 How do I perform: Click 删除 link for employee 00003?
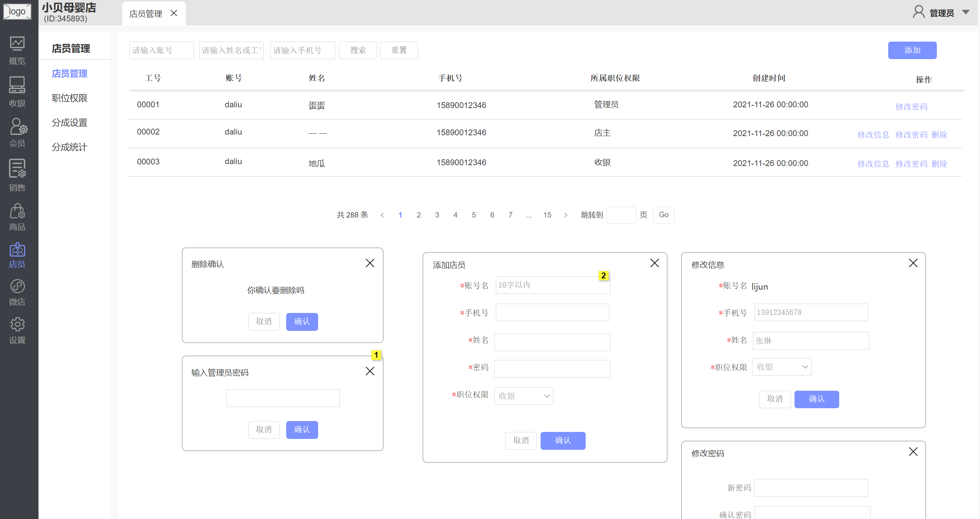939,164
